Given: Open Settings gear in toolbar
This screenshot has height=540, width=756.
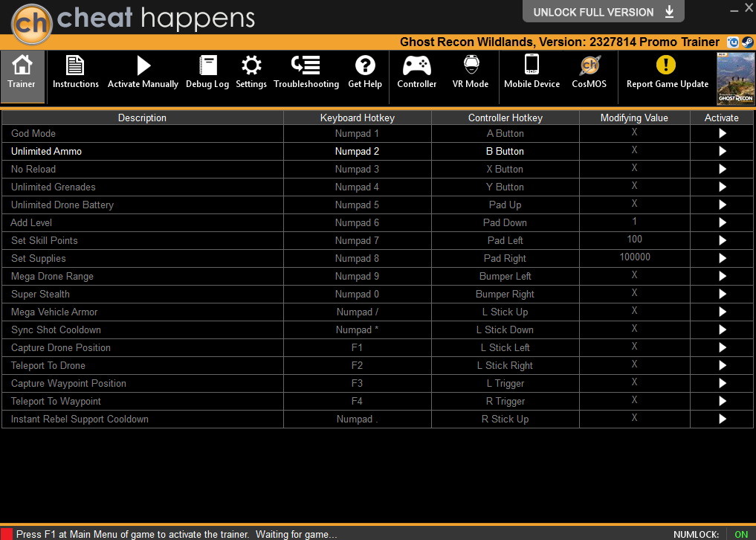Looking at the screenshot, I should [x=251, y=65].
